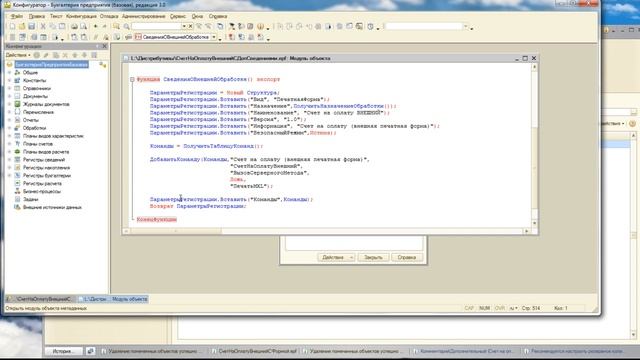The image size is (640, 360).
Task: Click the Бизнес-процессы tree icon
Action: click(17, 191)
